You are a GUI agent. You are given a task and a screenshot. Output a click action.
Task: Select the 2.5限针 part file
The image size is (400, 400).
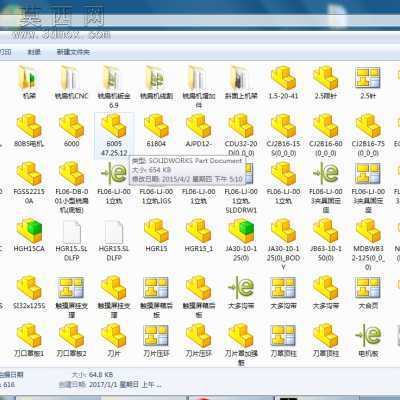326,83
